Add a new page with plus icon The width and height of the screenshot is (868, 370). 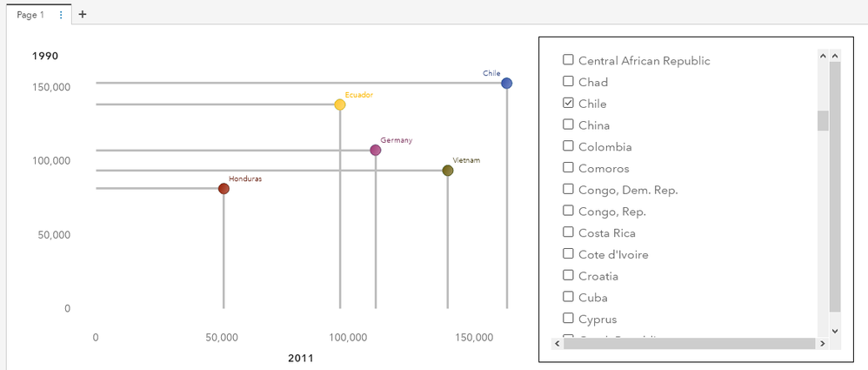[x=83, y=15]
